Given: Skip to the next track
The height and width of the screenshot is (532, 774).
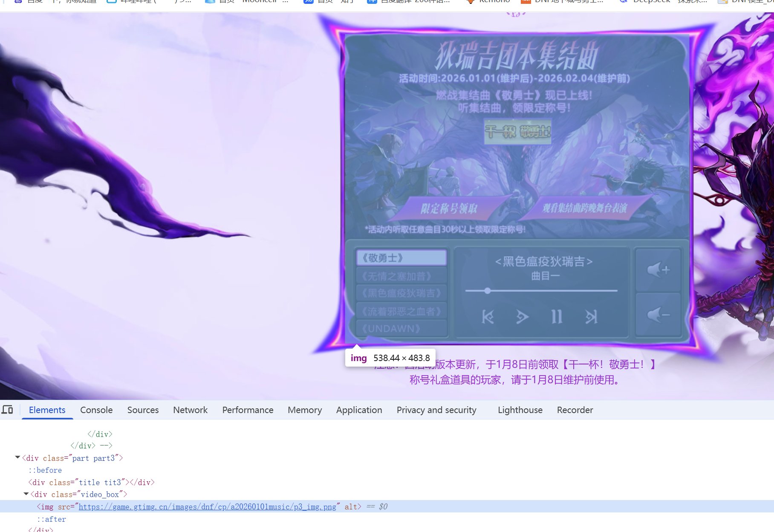Looking at the screenshot, I should coord(591,317).
